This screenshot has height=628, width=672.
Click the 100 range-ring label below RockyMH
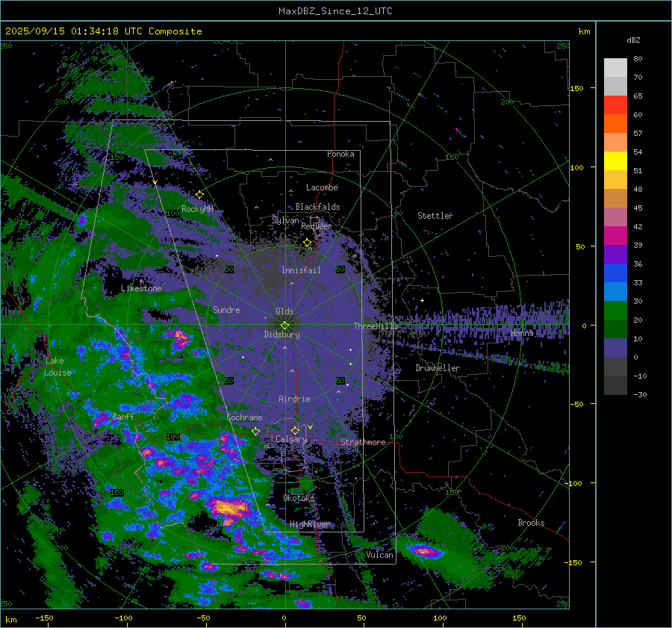coord(173,213)
